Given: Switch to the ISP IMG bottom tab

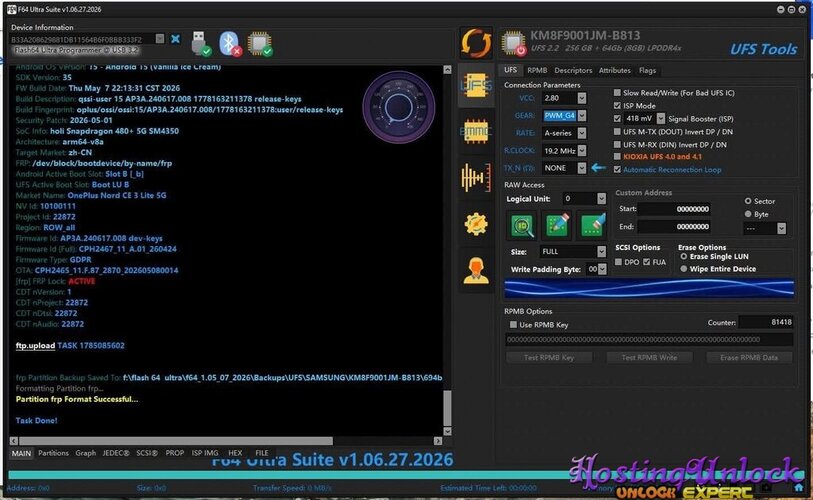Looking at the screenshot, I should pyautogui.click(x=205, y=453).
